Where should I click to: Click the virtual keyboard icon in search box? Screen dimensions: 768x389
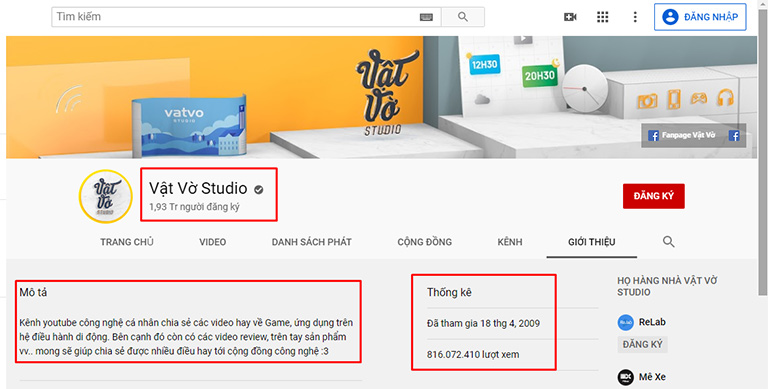pos(426,17)
